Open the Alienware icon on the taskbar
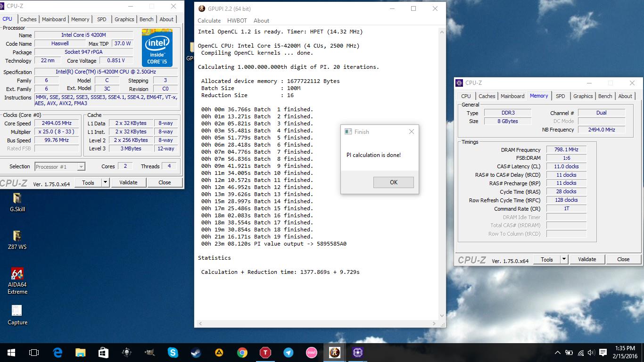 pyautogui.click(x=127, y=353)
